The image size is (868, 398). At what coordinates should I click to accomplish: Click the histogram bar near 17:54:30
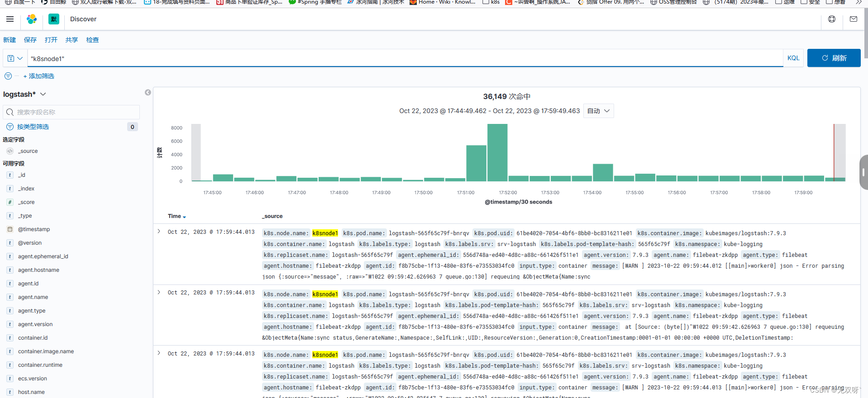pos(603,172)
